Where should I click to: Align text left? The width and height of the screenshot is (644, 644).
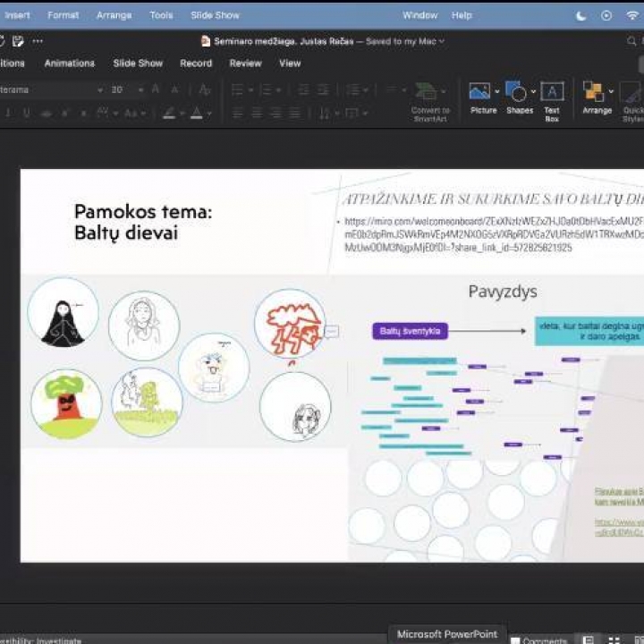(237, 113)
